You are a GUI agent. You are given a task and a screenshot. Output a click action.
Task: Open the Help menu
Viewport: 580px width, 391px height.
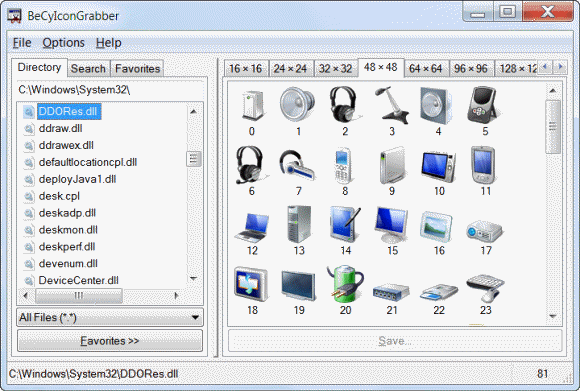[108, 43]
